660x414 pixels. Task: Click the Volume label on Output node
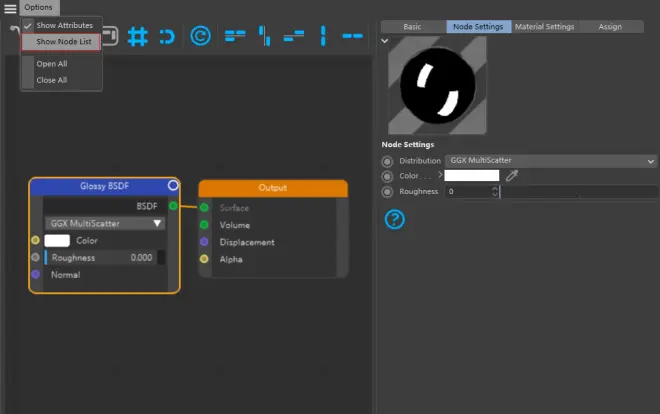235,225
